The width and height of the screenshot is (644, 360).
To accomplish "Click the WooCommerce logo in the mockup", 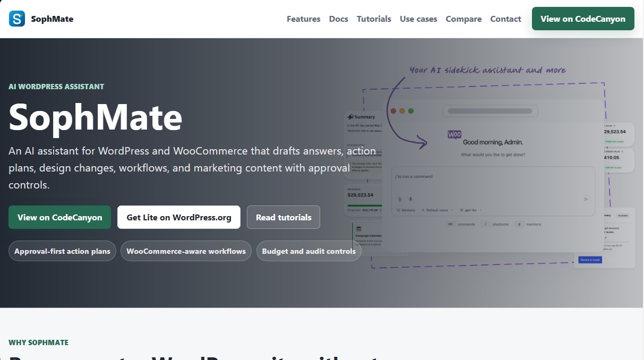I will (x=454, y=135).
